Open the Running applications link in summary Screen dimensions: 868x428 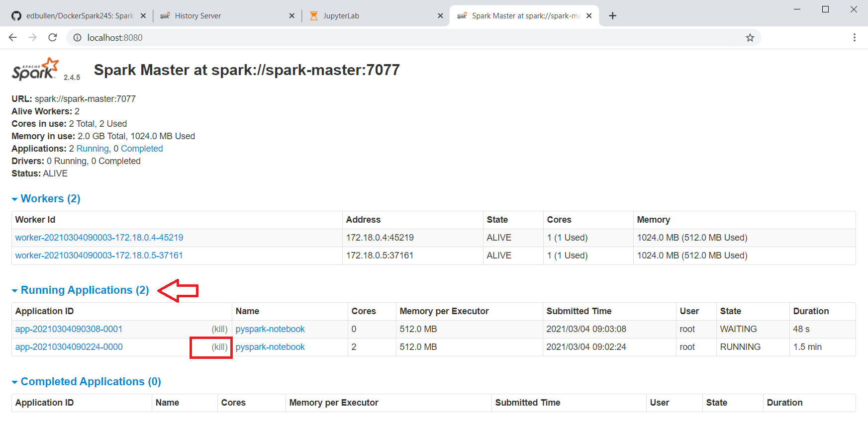point(93,149)
